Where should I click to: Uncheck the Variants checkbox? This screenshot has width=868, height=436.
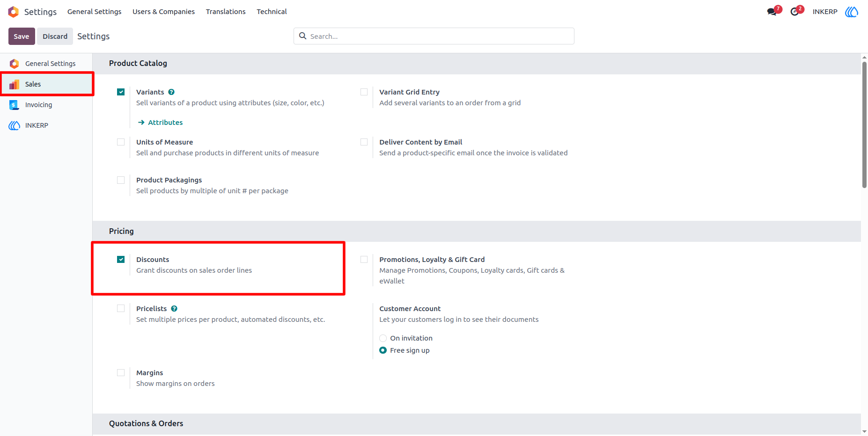[121, 92]
